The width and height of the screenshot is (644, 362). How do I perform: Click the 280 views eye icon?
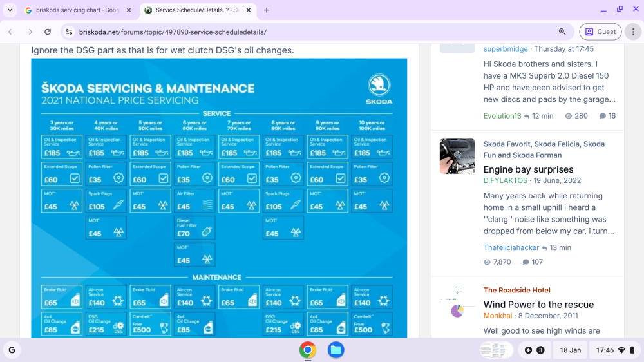pyautogui.click(x=569, y=116)
